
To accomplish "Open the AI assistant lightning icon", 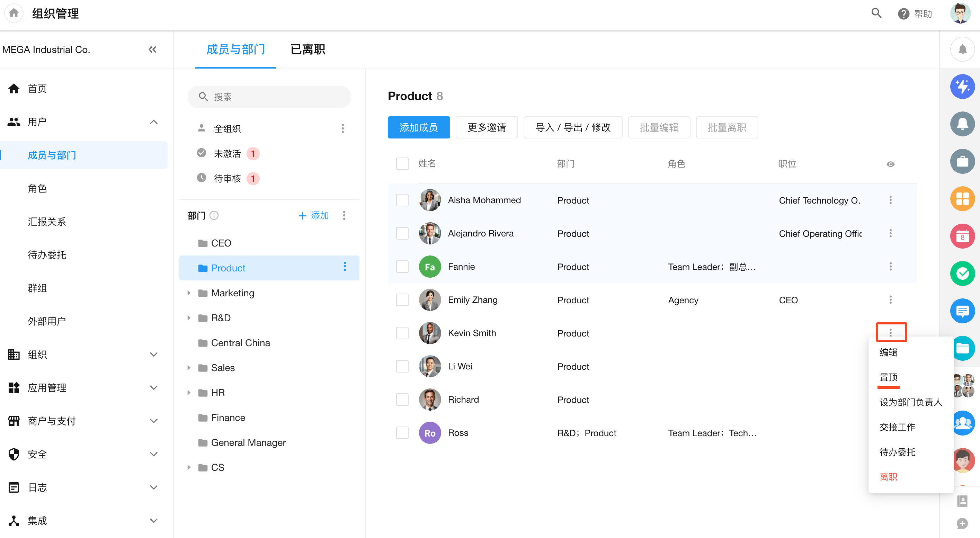I will pyautogui.click(x=962, y=86).
